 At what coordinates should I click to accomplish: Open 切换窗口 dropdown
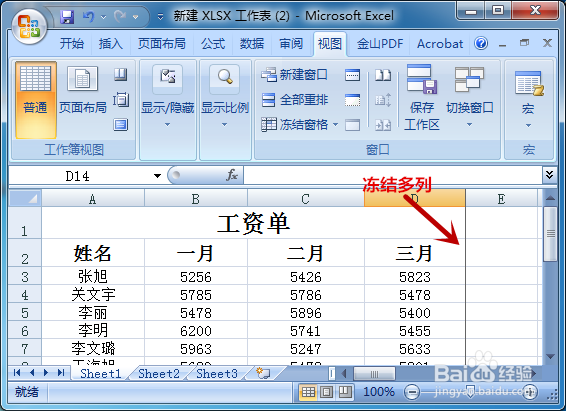point(469,97)
